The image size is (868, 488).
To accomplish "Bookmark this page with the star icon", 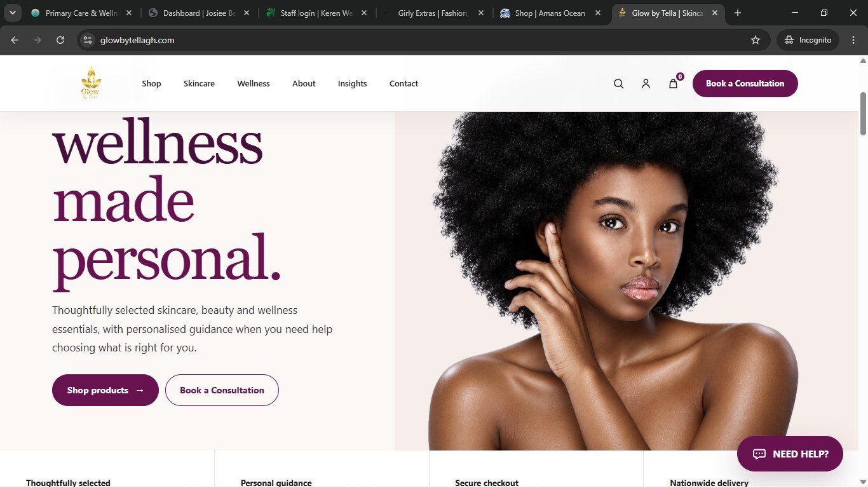I will click(756, 40).
